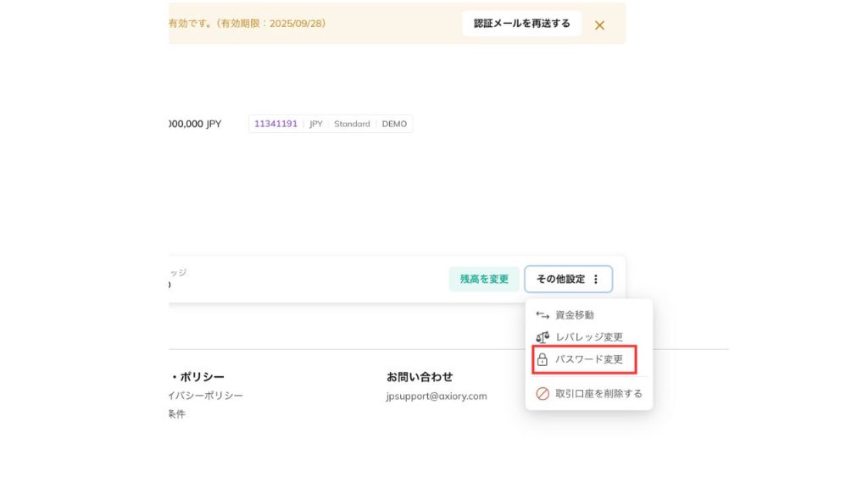
Task: Select 資金移動 from the settings menu
Action: [575, 314]
